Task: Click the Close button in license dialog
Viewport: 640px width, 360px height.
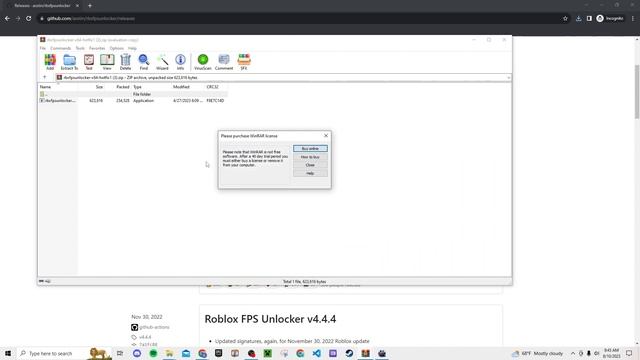Action: click(x=310, y=165)
